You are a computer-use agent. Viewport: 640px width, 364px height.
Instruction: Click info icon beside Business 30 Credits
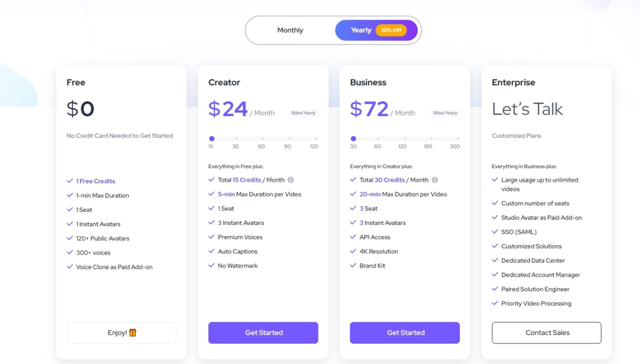click(434, 180)
